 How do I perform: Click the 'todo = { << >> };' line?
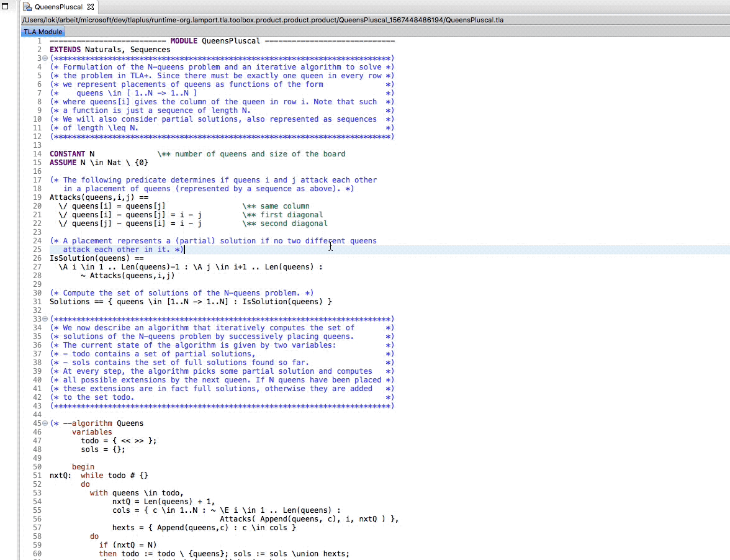click(119, 441)
